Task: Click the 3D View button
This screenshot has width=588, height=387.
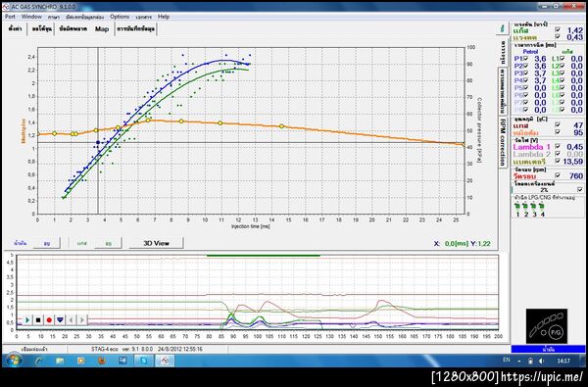Action: [157, 243]
